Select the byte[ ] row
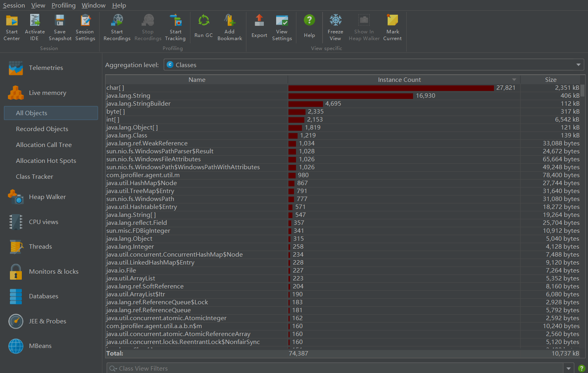The height and width of the screenshot is (373, 588). point(343,112)
